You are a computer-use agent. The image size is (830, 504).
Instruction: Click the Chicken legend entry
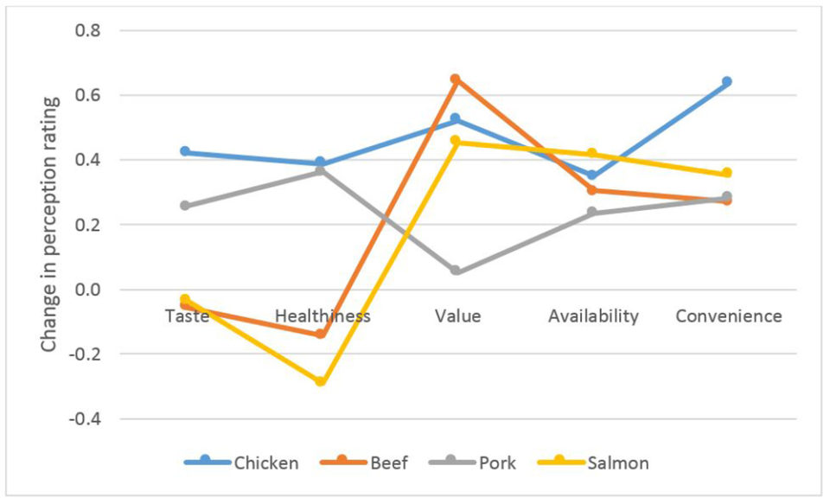(265, 463)
